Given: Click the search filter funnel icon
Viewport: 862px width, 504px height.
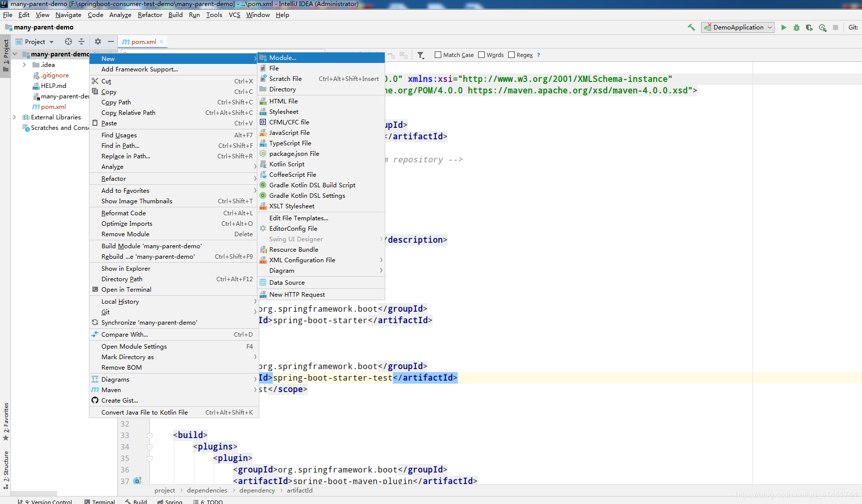Looking at the screenshot, I should [421, 55].
